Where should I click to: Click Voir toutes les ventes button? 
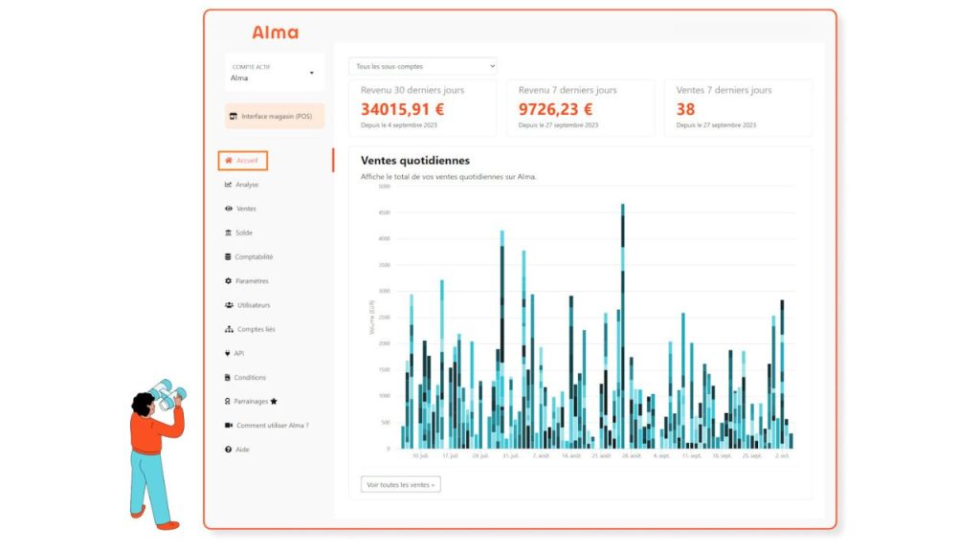point(400,485)
